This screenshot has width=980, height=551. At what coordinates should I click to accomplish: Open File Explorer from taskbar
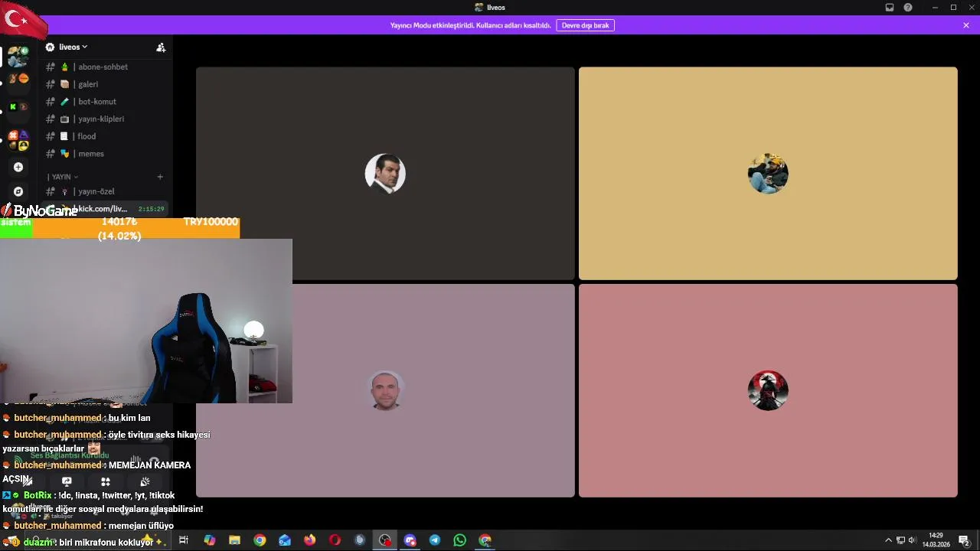234,540
